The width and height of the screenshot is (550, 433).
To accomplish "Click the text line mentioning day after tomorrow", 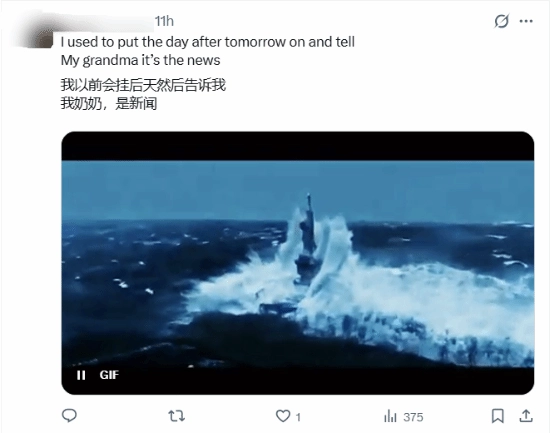I will 208,42.
